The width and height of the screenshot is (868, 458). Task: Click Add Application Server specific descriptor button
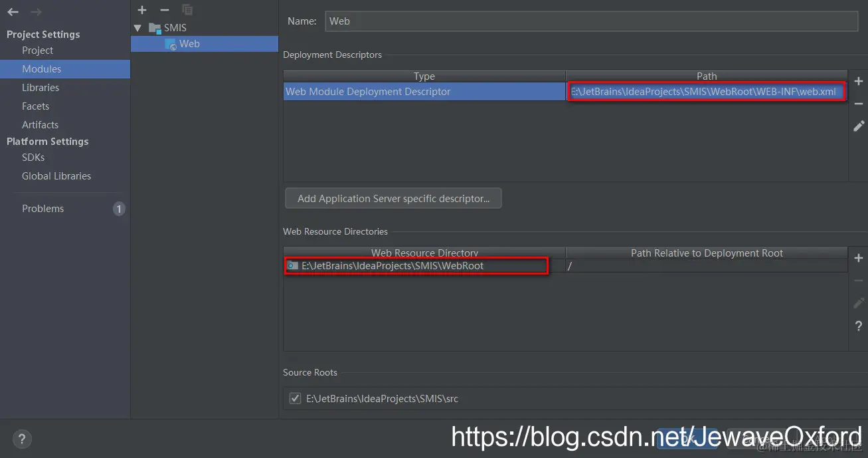click(x=393, y=199)
